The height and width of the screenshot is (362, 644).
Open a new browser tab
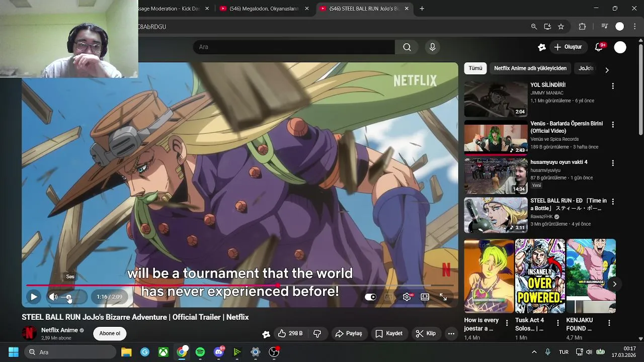tap(422, 9)
